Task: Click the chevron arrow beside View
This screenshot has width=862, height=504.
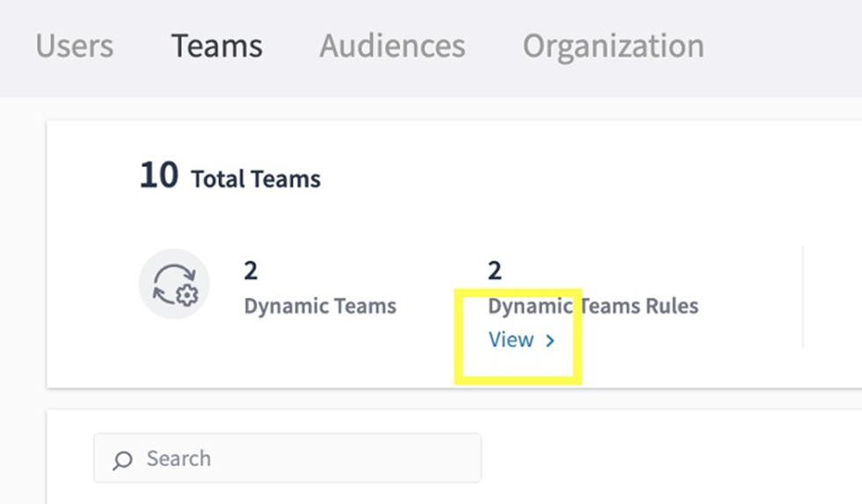Action: point(550,341)
